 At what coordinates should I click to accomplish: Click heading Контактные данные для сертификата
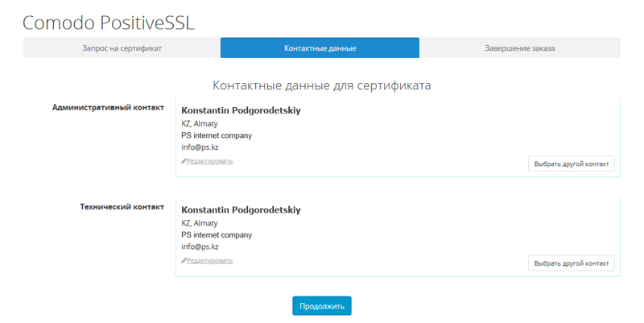(321, 85)
